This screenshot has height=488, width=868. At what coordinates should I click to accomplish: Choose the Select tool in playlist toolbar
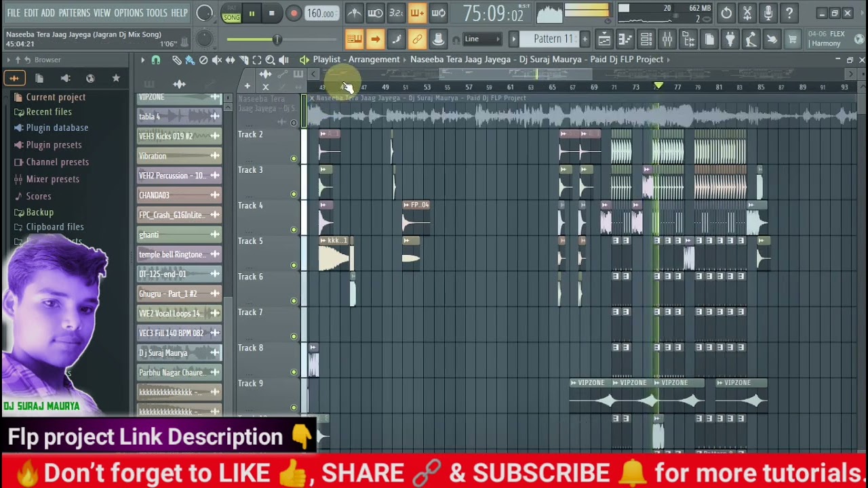(257, 60)
